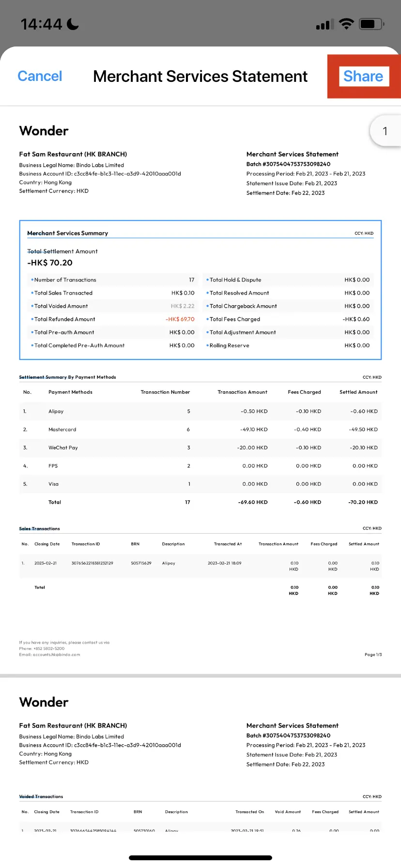
Task: Select the -70.20 HKD total settled amount
Action: coord(363,502)
